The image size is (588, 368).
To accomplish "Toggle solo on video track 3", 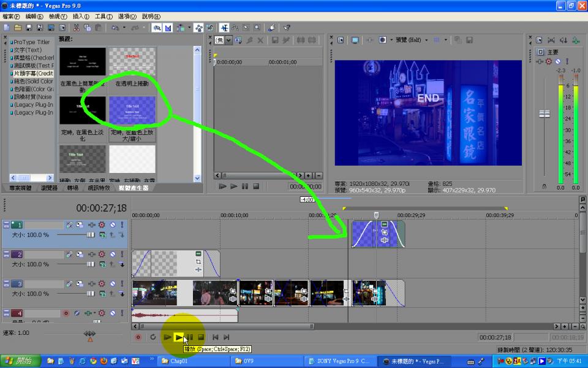I will [122, 284].
